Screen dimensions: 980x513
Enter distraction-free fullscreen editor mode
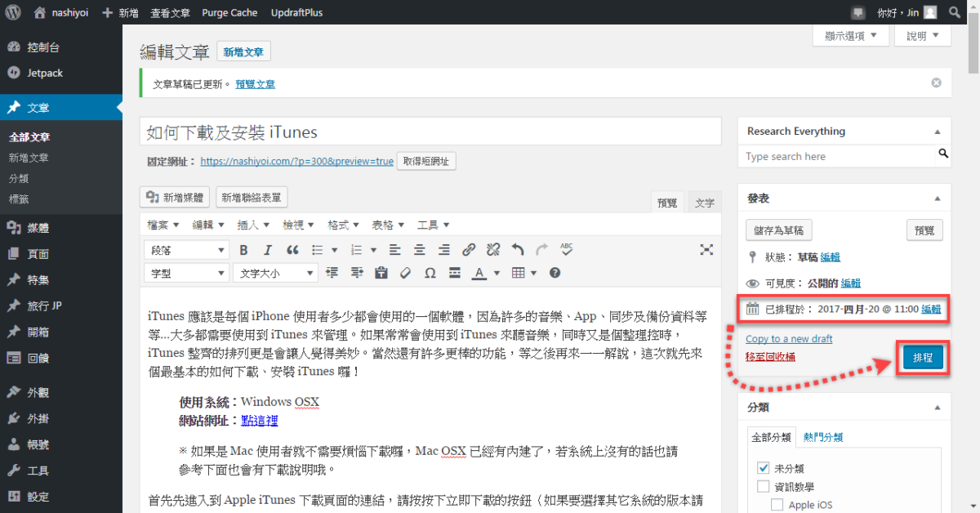click(x=707, y=250)
